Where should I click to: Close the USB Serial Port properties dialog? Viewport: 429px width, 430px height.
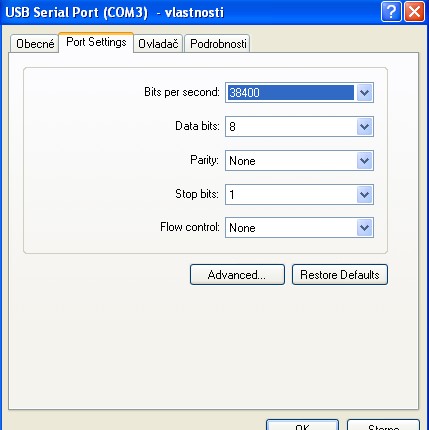tap(414, 12)
